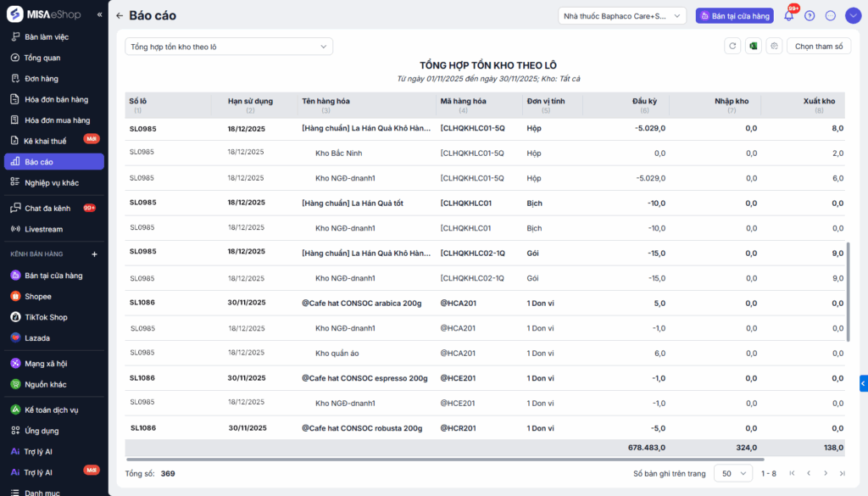Click the back arrow beside Báo cáo
This screenshot has width=868, height=496.
click(120, 15)
